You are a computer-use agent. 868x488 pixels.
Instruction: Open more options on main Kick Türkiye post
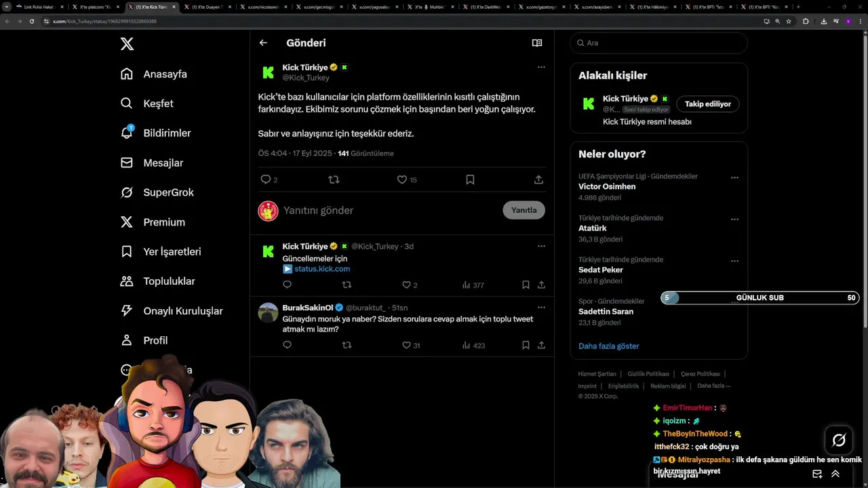[541, 67]
